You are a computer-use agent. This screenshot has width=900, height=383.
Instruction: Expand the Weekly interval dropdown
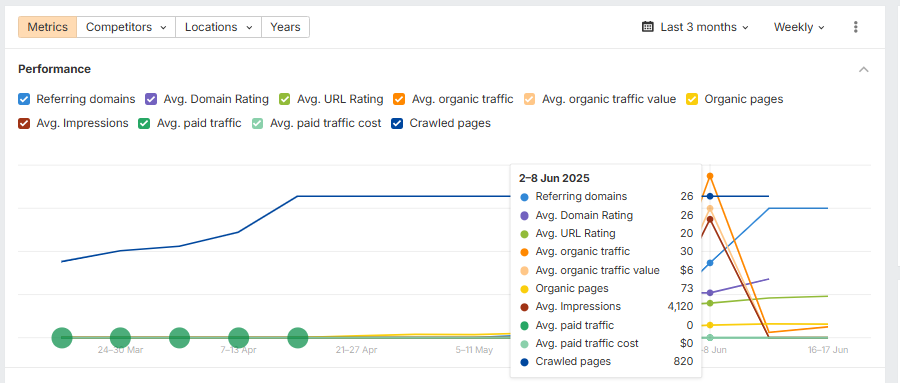click(x=799, y=27)
